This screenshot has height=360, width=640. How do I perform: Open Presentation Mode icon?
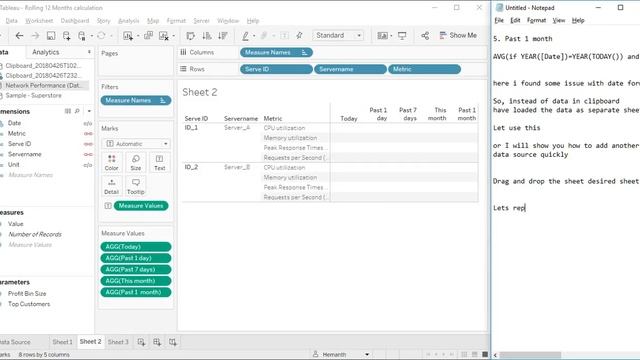pos(402,36)
